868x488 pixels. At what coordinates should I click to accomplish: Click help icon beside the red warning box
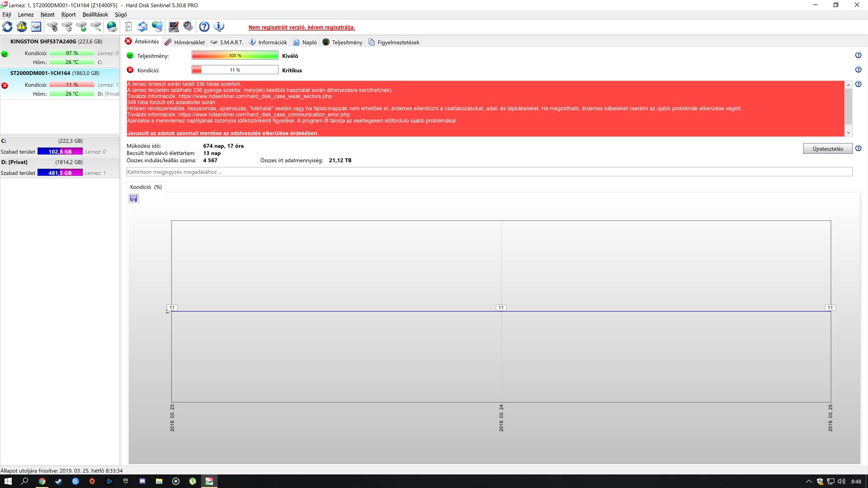click(858, 84)
